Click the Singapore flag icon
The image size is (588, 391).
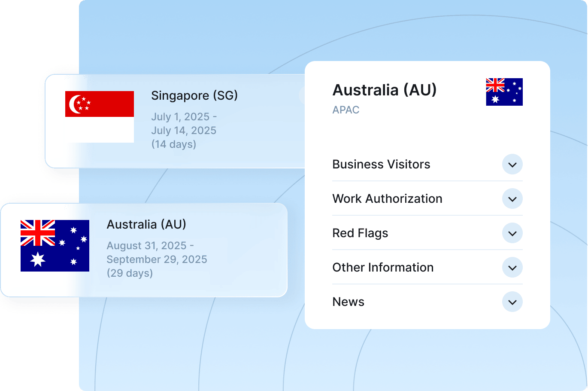pos(99,116)
